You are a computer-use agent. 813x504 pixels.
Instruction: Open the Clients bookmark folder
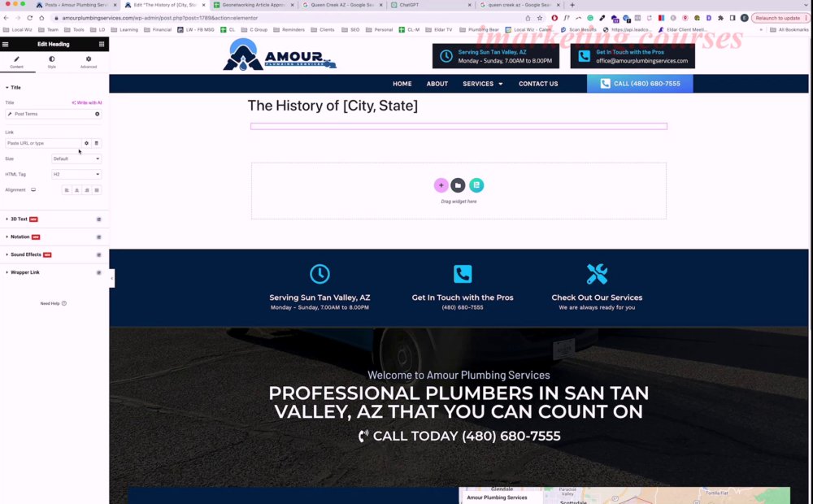coord(323,29)
